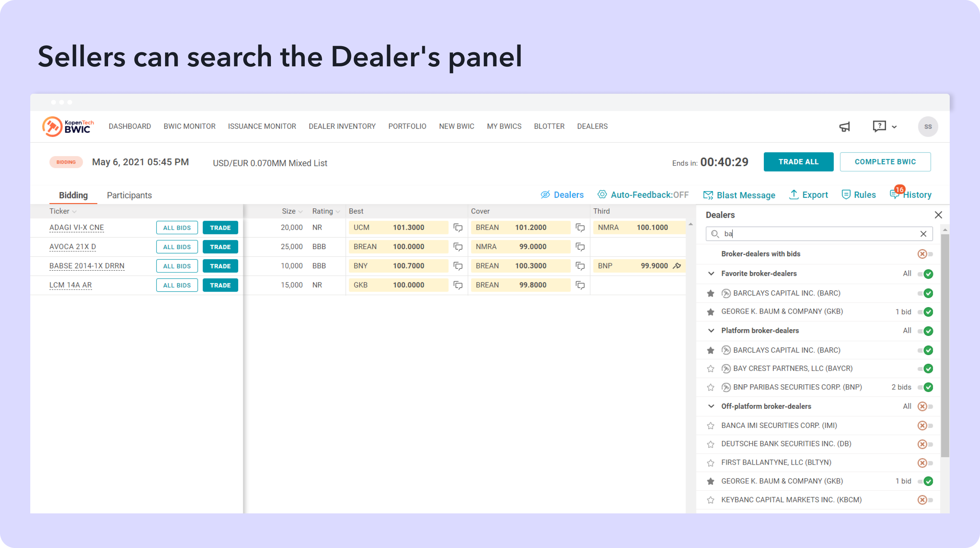Click the KopenTech BWIC logo
Image resolution: width=980 pixels, height=548 pixels.
[68, 126]
